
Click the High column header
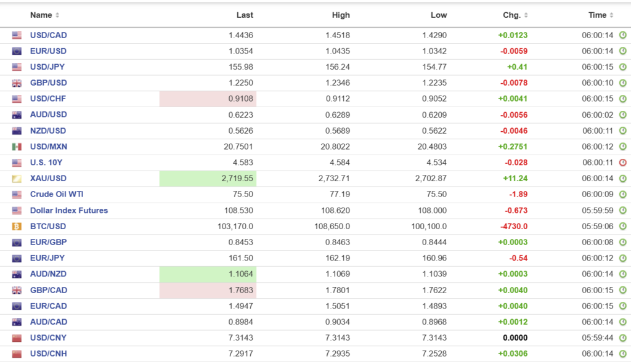click(340, 15)
